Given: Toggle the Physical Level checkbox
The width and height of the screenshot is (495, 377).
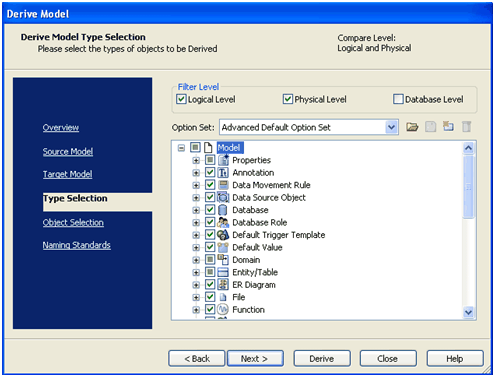Looking at the screenshot, I should 288,99.
